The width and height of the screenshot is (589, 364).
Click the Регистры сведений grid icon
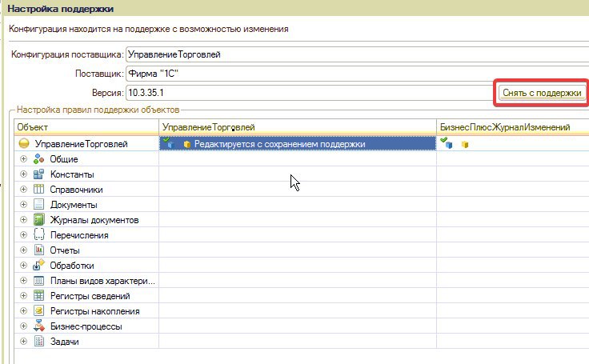[38, 296]
